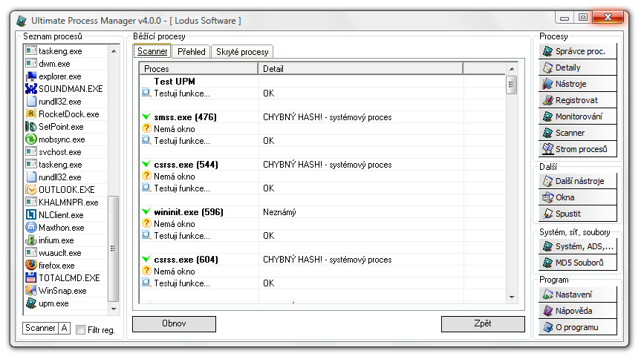Click the SetPoint.exe icon
The width and height of the screenshot is (644, 362).
(30, 127)
